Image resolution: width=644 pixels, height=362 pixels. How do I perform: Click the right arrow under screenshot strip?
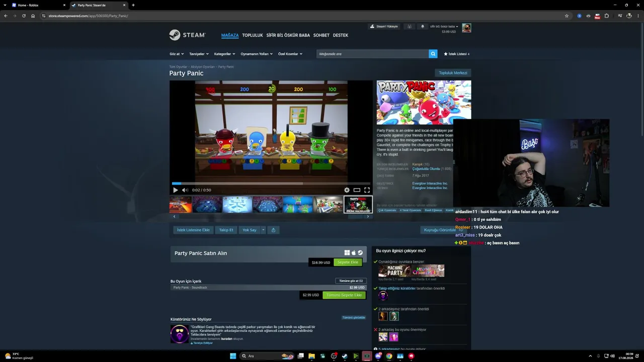point(368,217)
